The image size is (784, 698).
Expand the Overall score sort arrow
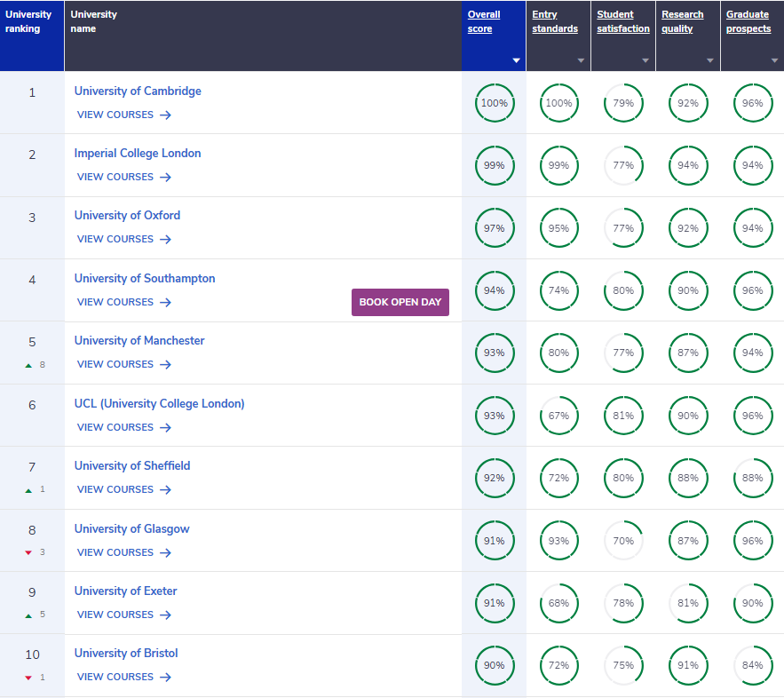516,60
